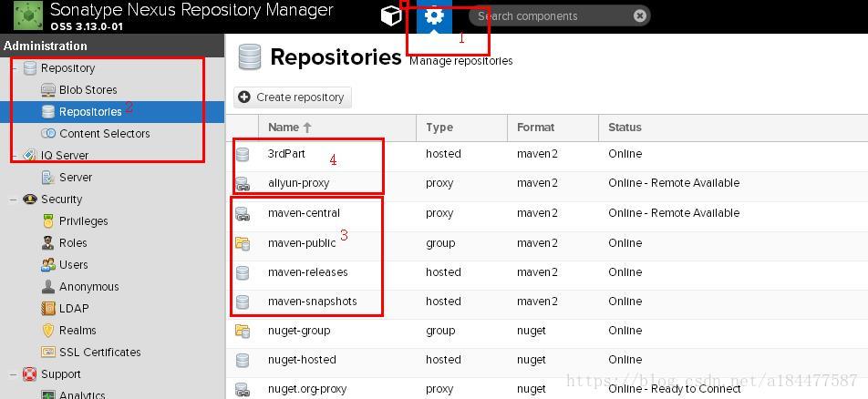Sort by the Type column header
The height and width of the screenshot is (399, 868).
(461, 128)
